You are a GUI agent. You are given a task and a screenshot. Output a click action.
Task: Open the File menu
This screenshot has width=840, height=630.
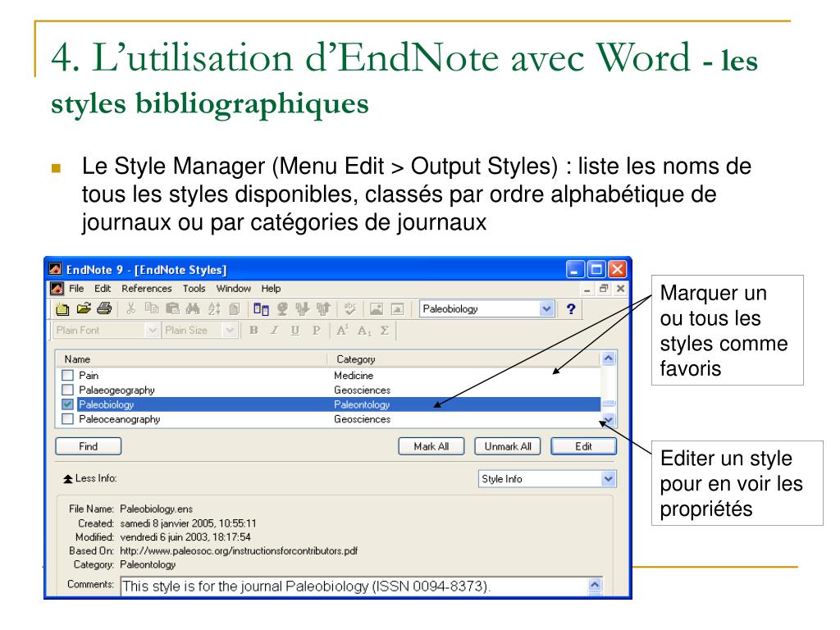point(76,288)
